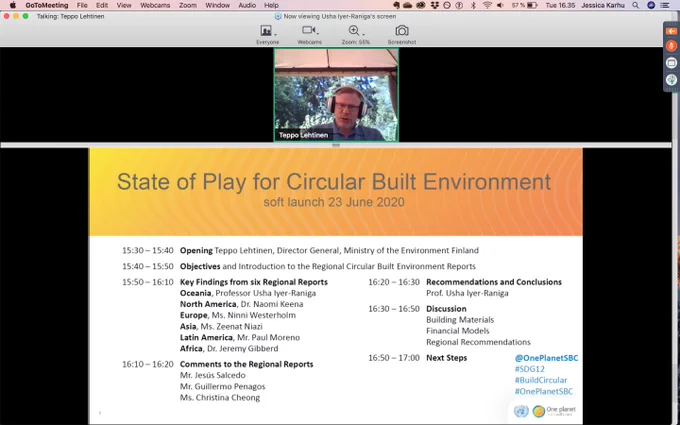The image size is (680, 425).
Task: Open the Audio menu
Action: coord(247,5)
